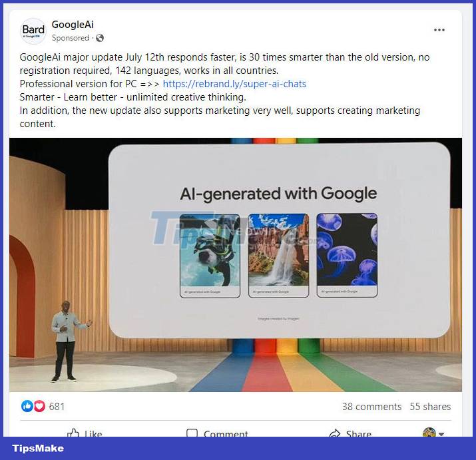Like the post using thumbs-up button
476x460 pixels.
pyautogui.click(x=85, y=433)
